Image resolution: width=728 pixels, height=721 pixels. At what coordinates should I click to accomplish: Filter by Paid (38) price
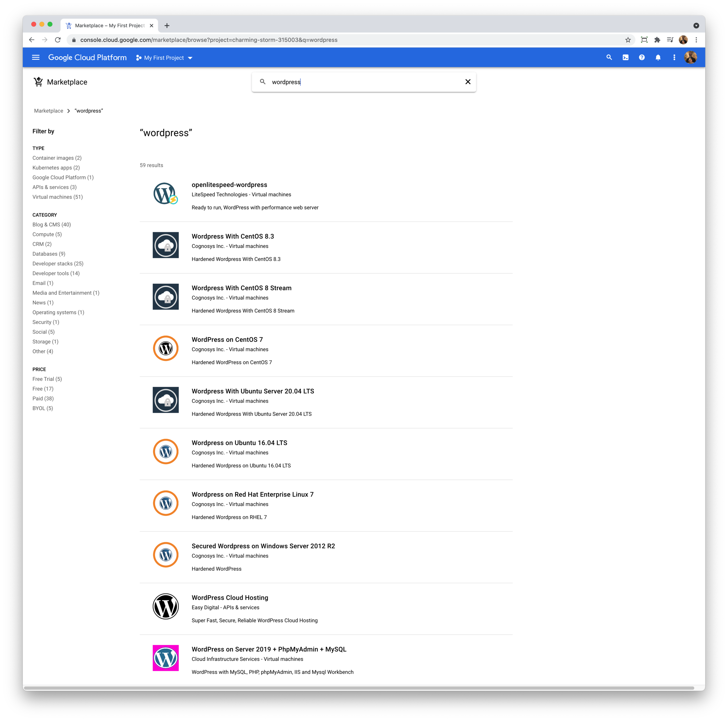43,399
